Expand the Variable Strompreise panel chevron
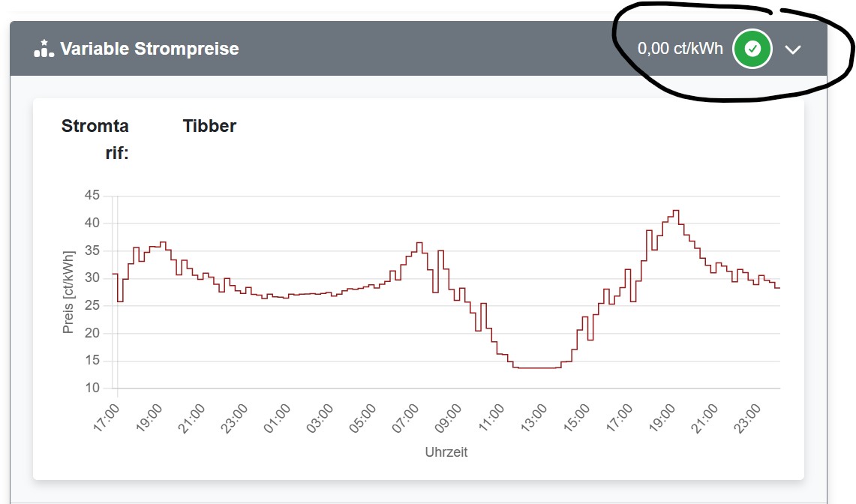Screen dimensions: 856x504 [793, 50]
